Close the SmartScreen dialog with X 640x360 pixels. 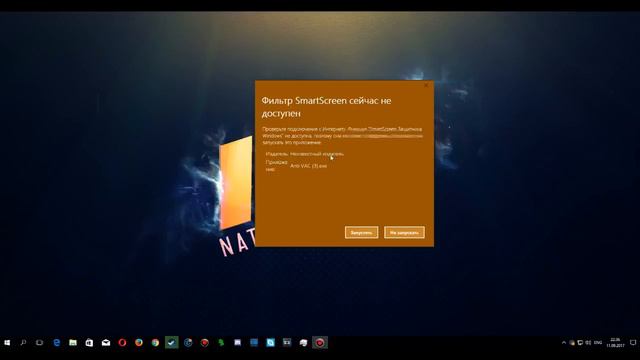pos(426,85)
